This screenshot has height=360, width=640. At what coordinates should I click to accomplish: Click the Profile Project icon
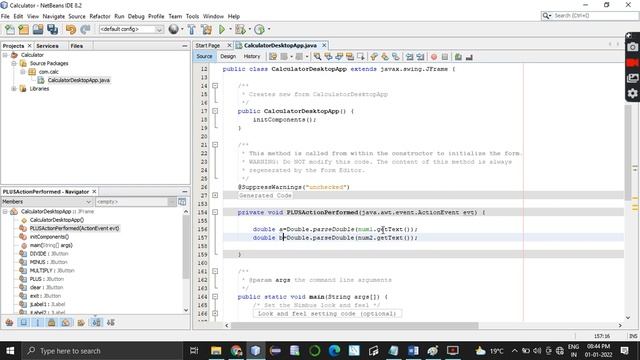point(259,29)
